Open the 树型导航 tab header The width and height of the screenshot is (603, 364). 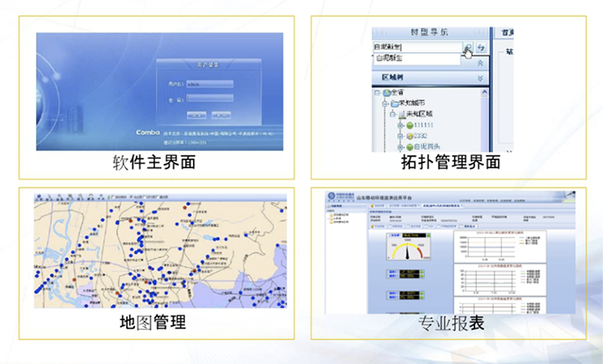[x=429, y=33]
